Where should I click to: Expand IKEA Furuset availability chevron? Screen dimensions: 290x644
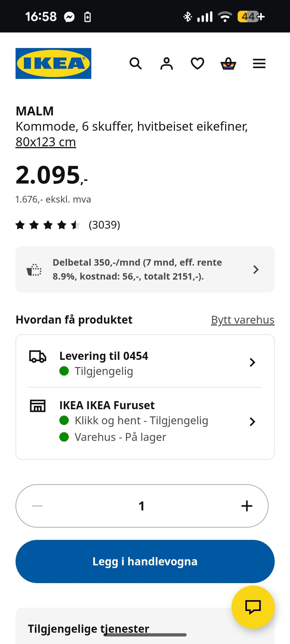252,421
